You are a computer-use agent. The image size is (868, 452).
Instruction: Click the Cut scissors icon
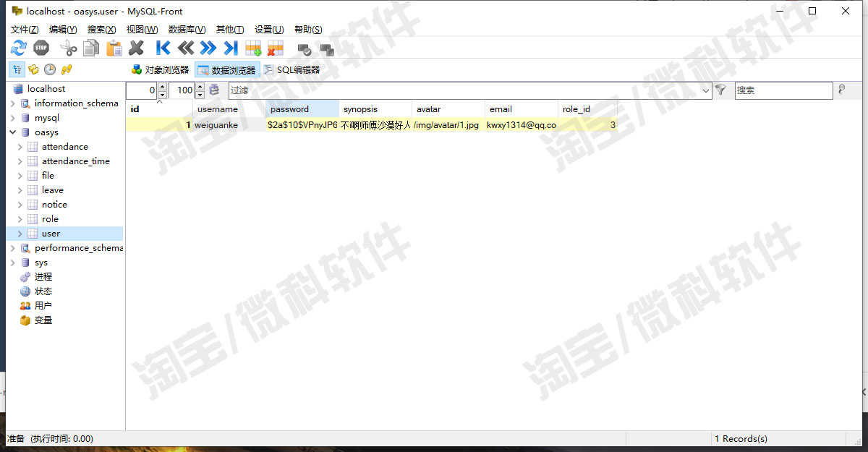(69, 48)
